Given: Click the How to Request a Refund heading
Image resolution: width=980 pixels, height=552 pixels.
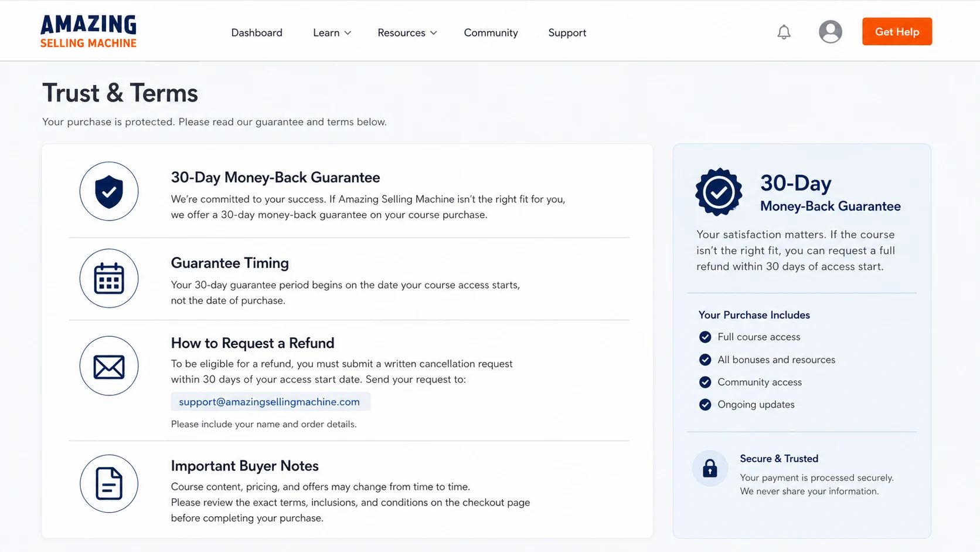Looking at the screenshot, I should click(253, 343).
